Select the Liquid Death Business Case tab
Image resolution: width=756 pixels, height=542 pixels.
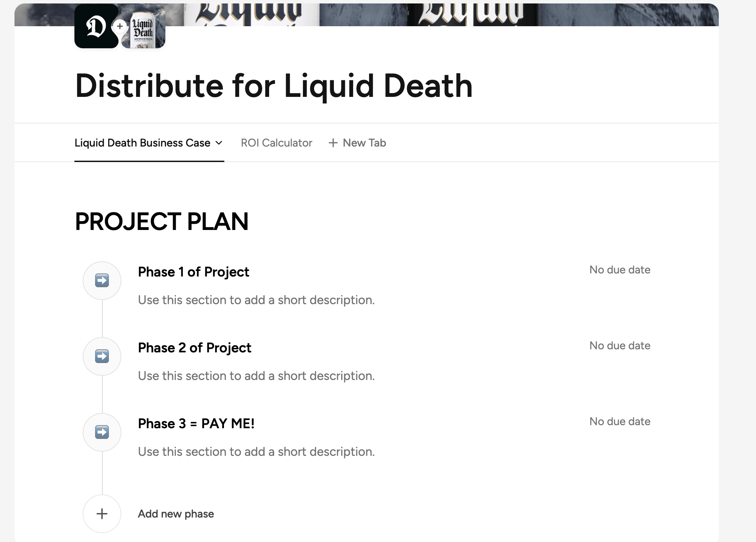click(x=142, y=143)
